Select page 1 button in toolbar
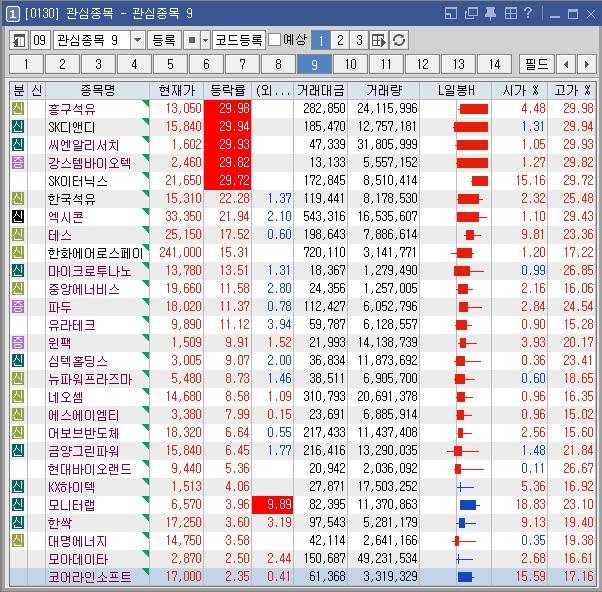The width and height of the screenshot is (602, 592). pos(321,40)
